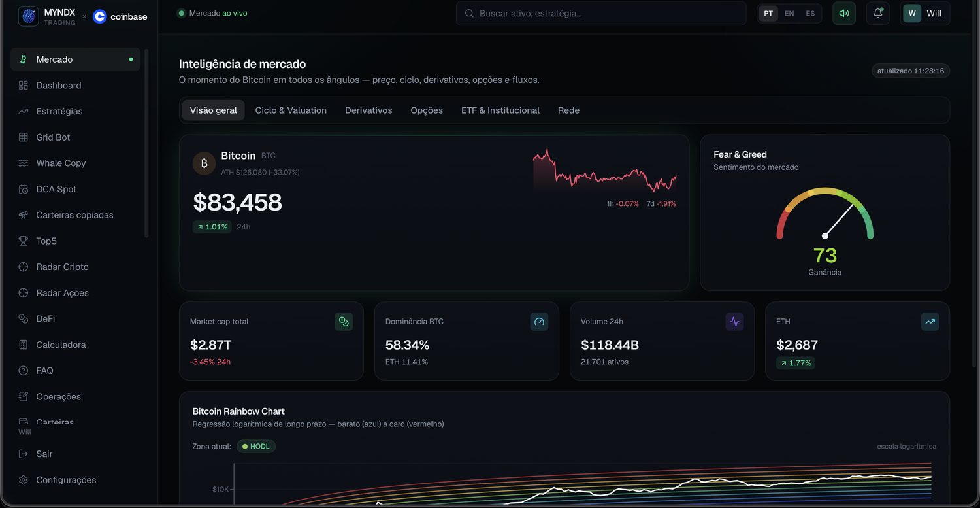980x508 pixels.
Task: Click the Bitcoin price sparkline chart
Action: coord(604,170)
